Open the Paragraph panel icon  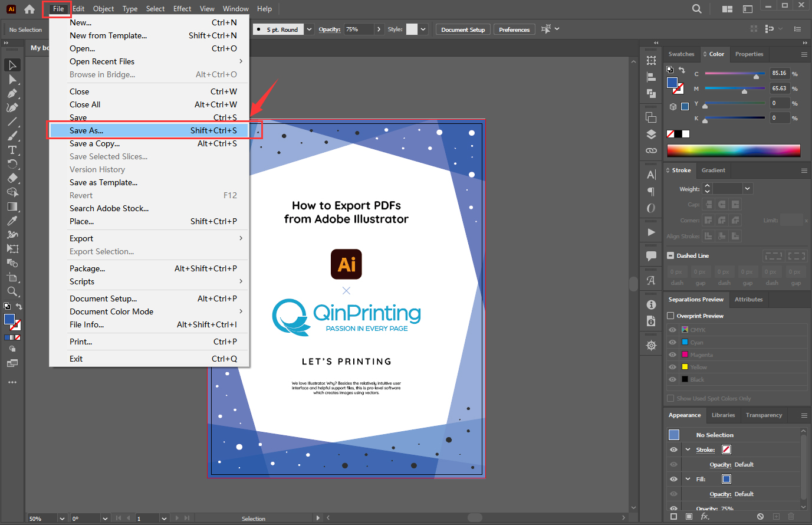(651, 191)
